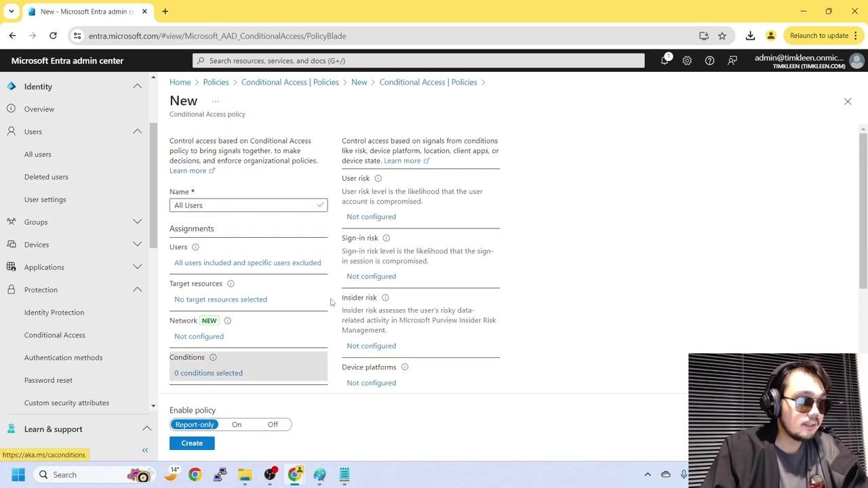Click the User risk info icon
The height and width of the screenshot is (488, 868).
tap(378, 178)
